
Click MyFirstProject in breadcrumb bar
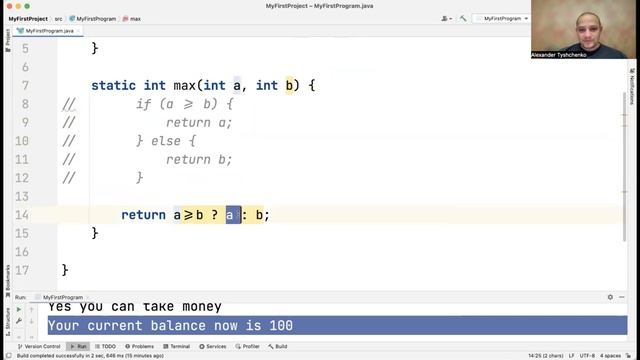click(x=28, y=19)
